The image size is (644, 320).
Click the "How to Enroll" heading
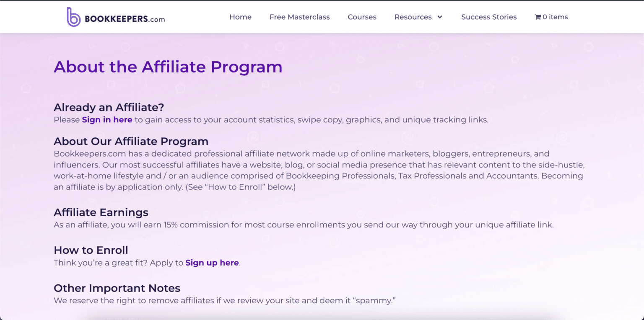91,250
